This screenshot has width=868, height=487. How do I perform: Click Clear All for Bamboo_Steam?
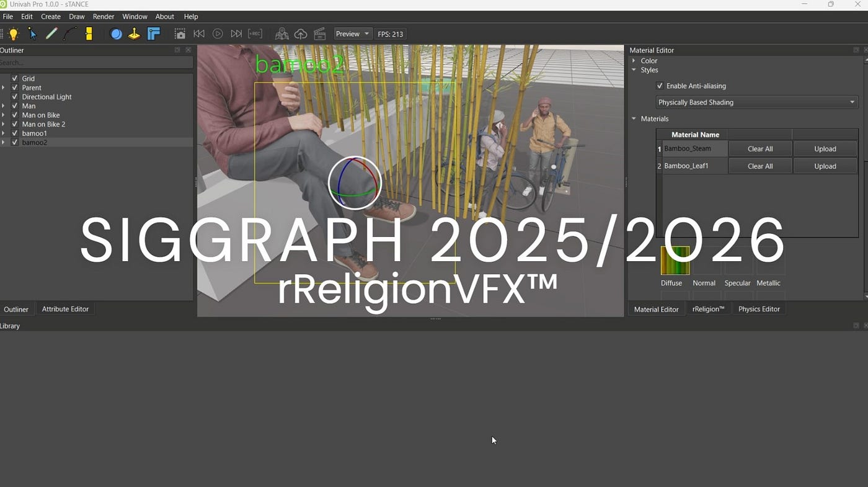tap(760, 149)
